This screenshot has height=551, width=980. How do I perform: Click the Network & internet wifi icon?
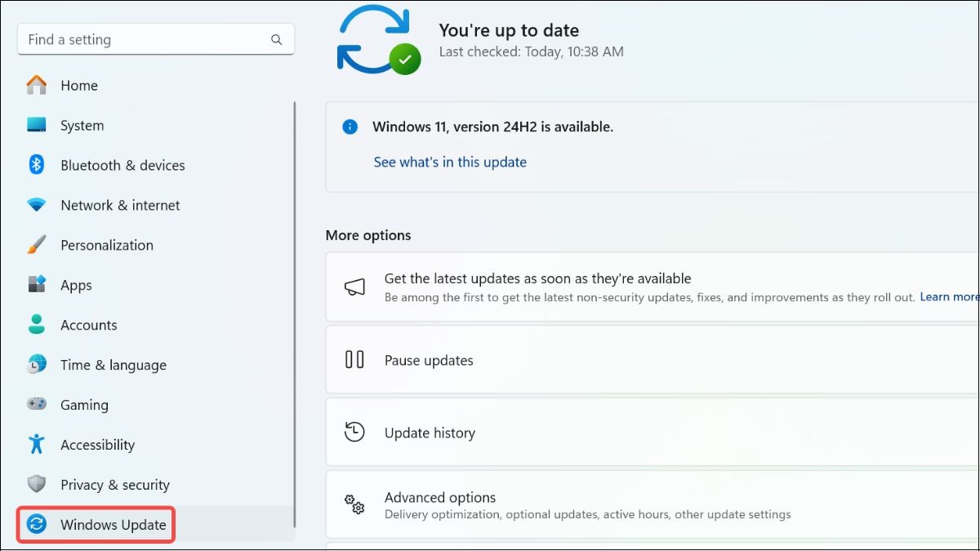click(37, 205)
